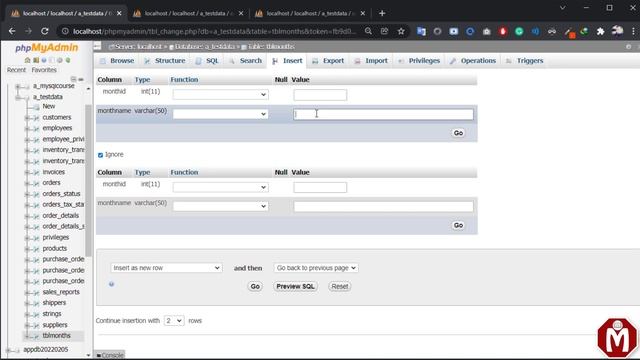Screen dimensions: 640x360
Task: Collapse the a_testdata database node
Action: tap(18, 97)
